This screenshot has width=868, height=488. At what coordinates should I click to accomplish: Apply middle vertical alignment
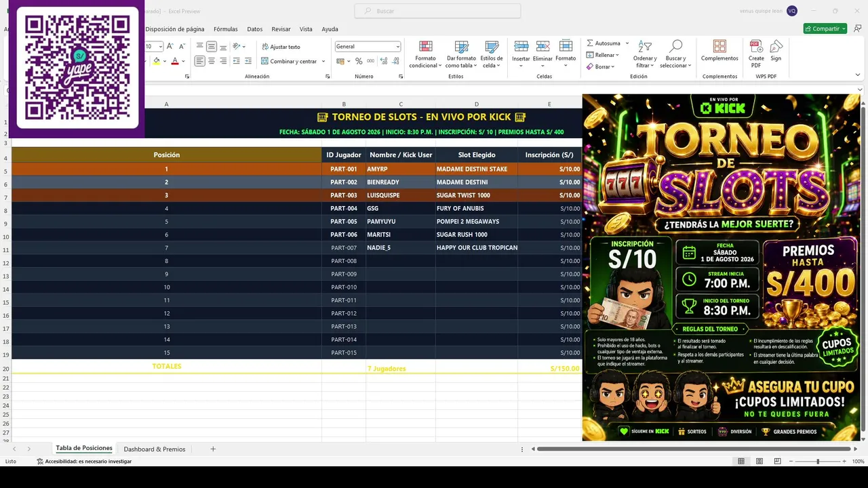pyautogui.click(x=212, y=46)
